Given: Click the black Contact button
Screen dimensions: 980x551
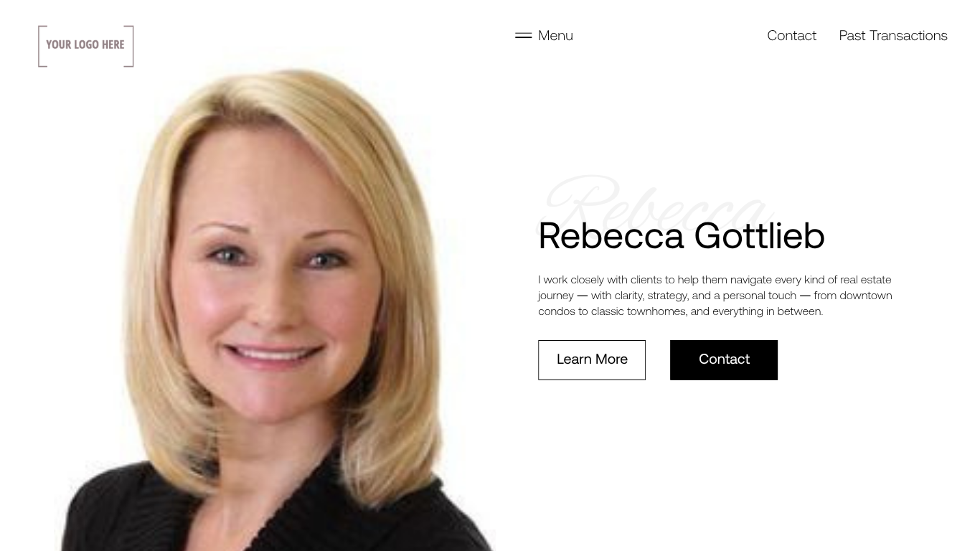Looking at the screenshot, I should (724, 359).
